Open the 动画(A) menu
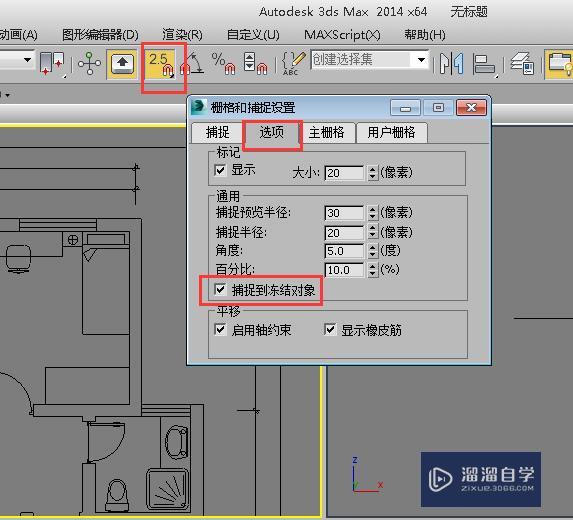Image resolution: width=573 pixels, height=520 pixels. coord(18,35)
